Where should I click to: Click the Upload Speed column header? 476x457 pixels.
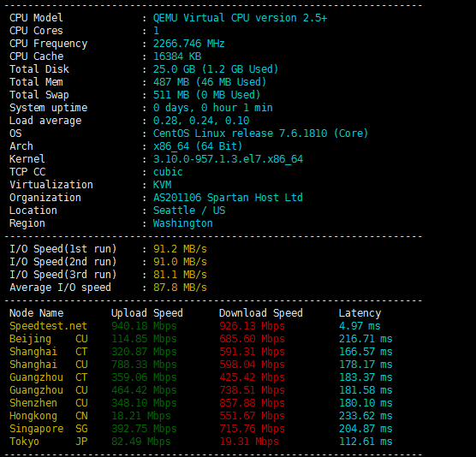147,313
